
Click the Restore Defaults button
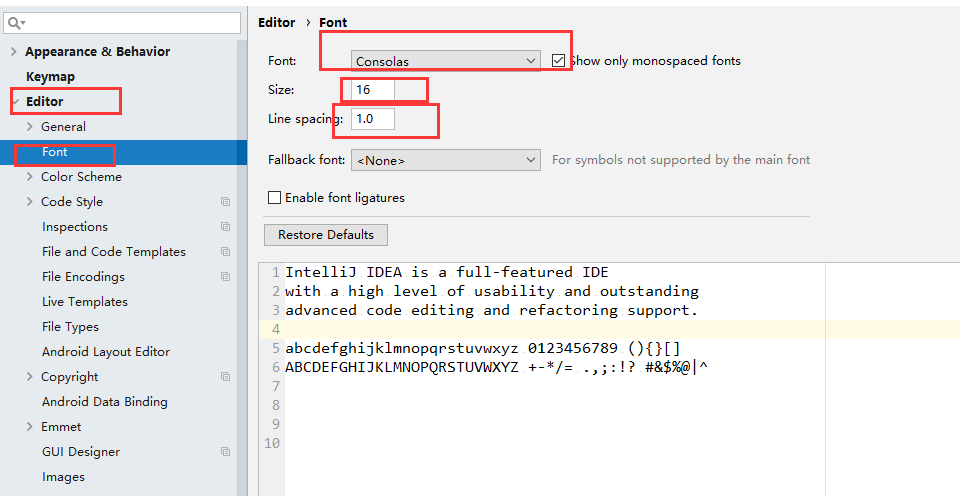click(326, 235)
